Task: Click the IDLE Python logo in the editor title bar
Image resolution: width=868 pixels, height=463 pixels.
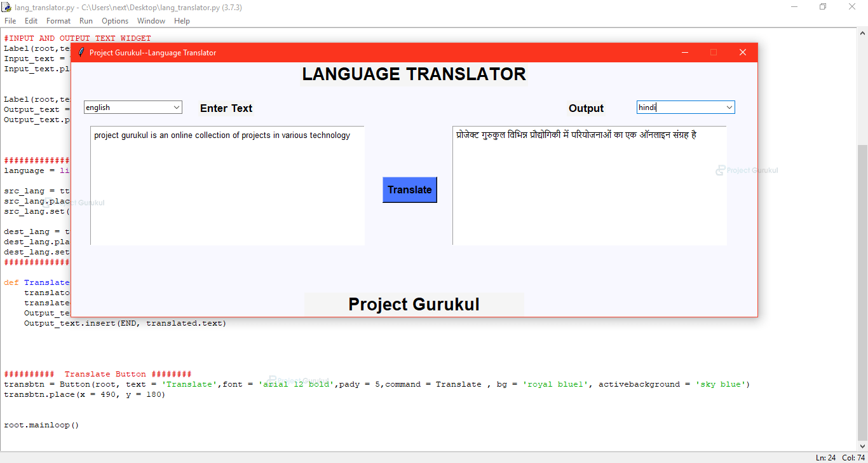Action: pyautogui.click(x=6, y=6)
